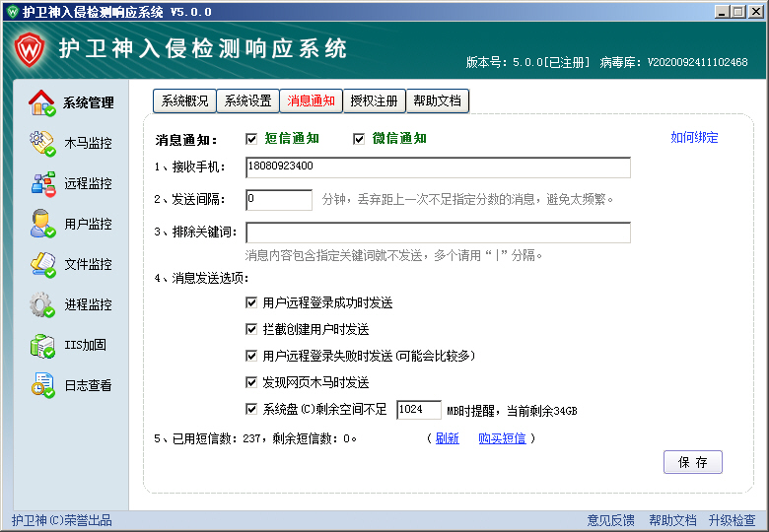Click the 购买短信 link

click(x=502, y=438)
